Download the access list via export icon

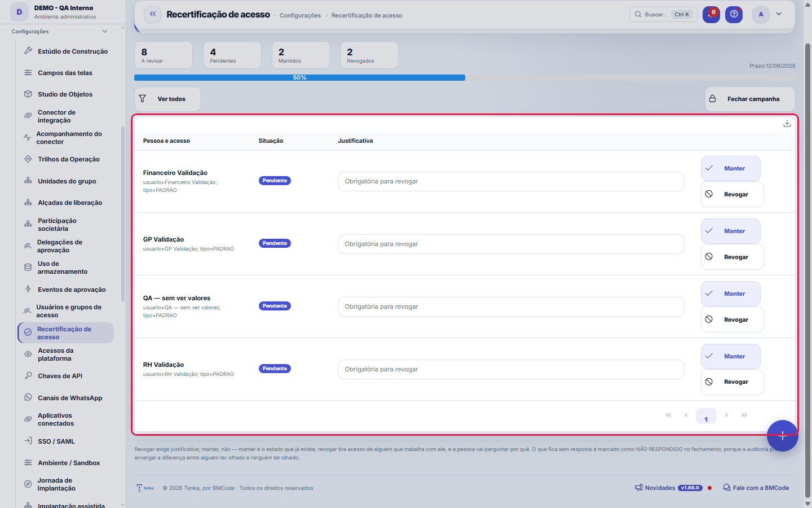coord(787,124)
